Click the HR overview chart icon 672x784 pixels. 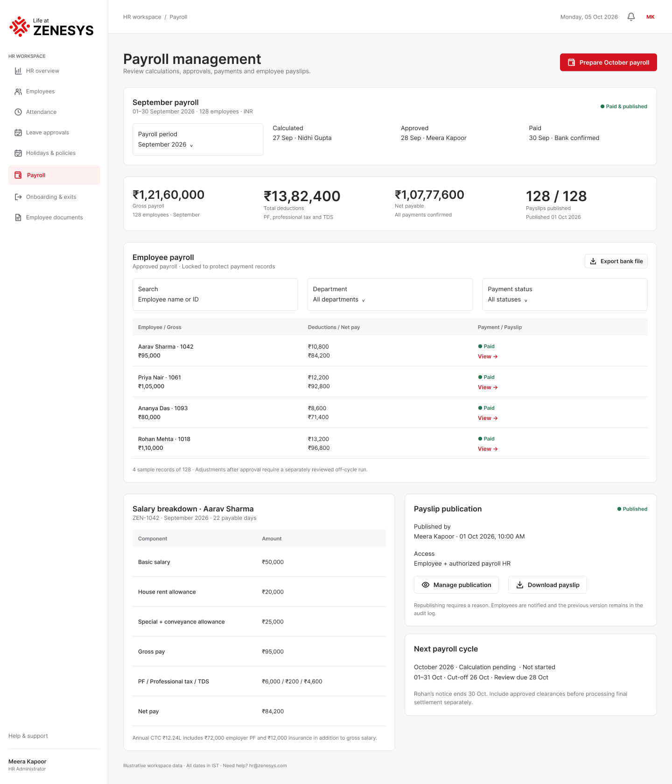tap(18, 71)
